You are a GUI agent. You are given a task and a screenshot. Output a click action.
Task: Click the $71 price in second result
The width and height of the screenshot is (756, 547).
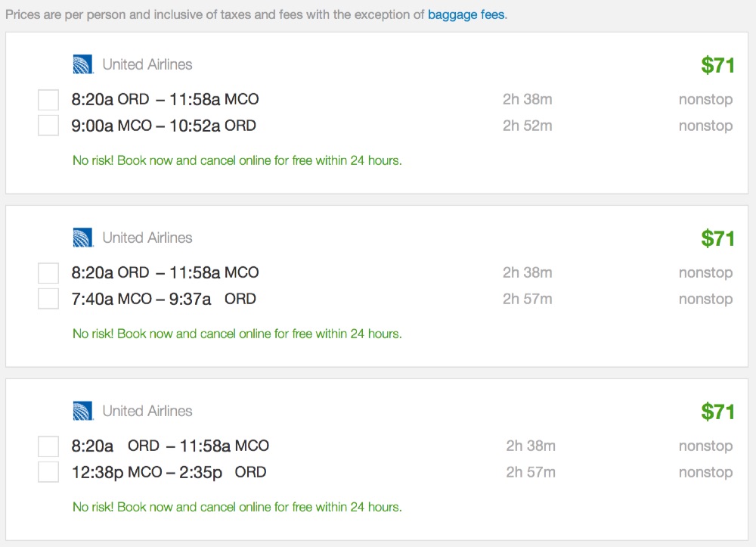(717, 239)
